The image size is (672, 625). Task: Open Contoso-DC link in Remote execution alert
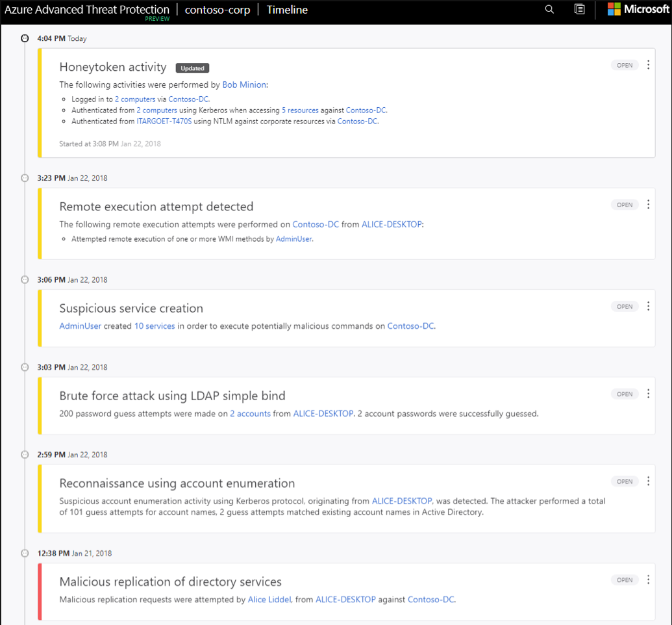316,224
